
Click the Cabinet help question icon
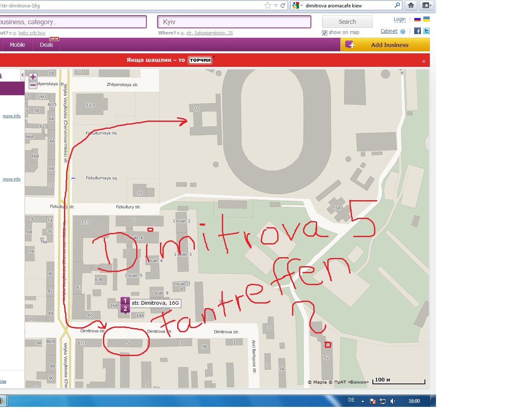click(403, 32)
